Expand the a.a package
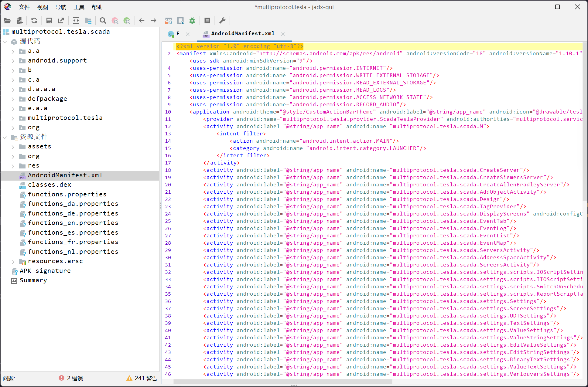Viewport: 588px width, 387px height. [13, 51]
